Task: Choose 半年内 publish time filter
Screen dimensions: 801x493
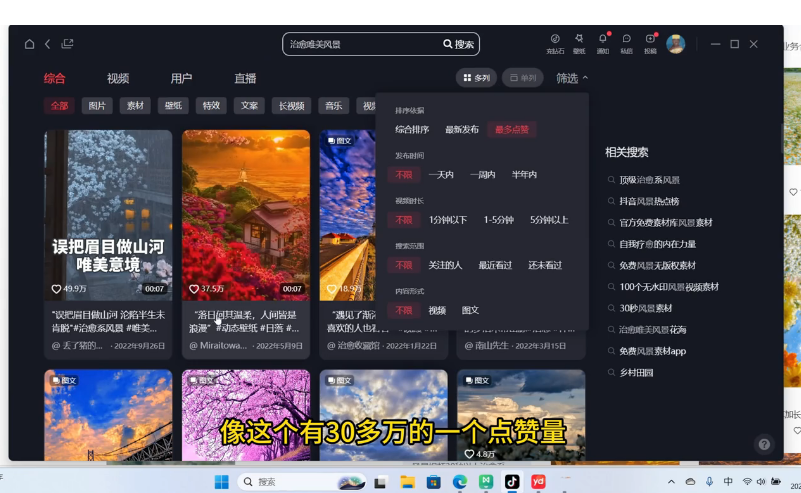Action: click(x=524, y=175)
